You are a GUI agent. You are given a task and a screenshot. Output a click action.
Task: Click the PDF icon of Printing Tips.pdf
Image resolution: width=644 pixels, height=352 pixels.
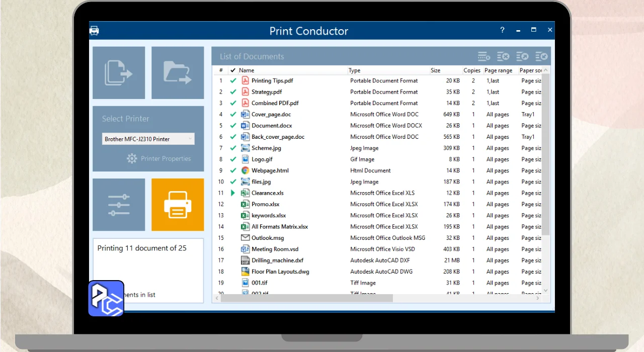point(246,80)
